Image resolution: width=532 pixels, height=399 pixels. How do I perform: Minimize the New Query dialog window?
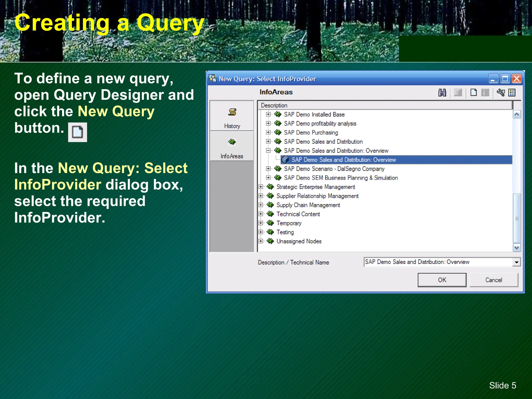click(493, 78)
